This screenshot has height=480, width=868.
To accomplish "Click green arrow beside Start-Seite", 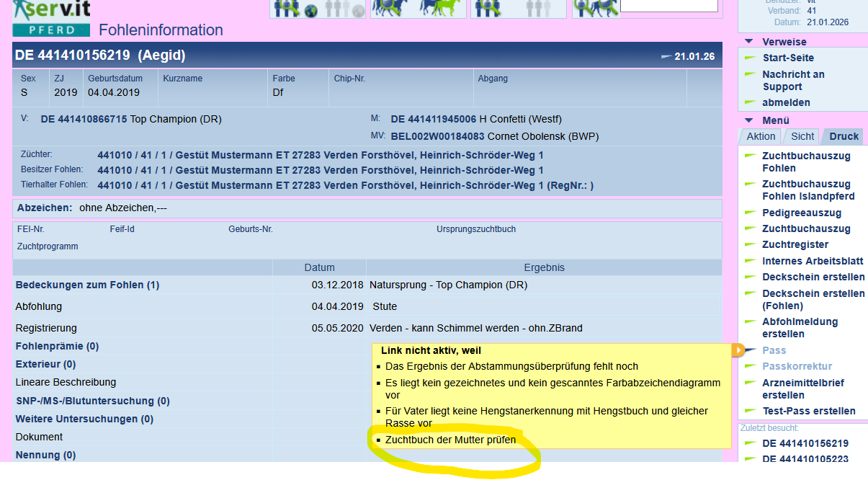I will pyautogui.click(x=749, y=58).
